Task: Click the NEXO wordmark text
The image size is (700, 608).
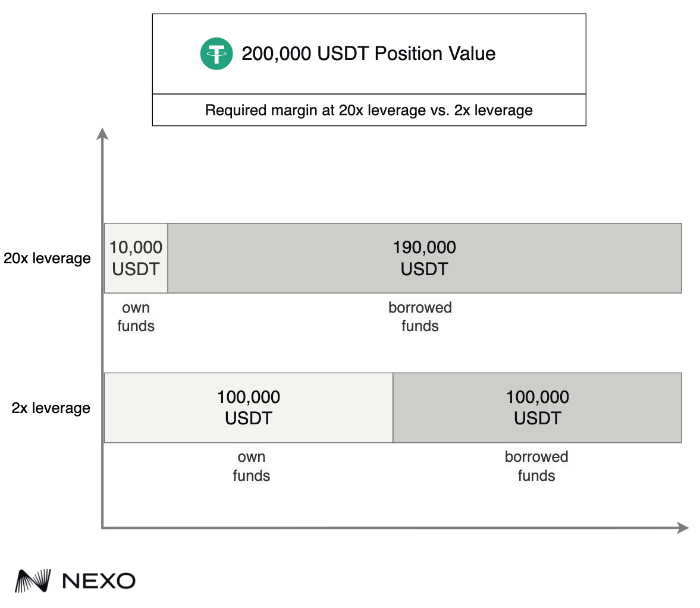Action: [x=99, y=581]
